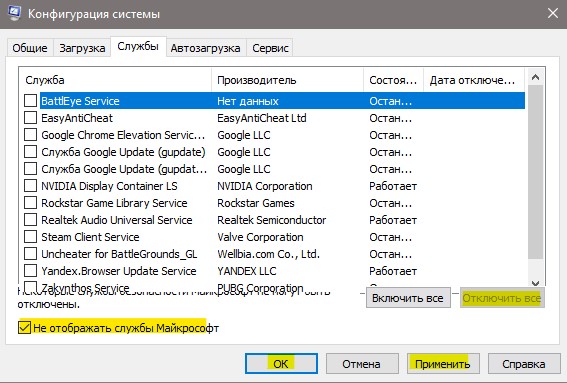Click the scrollbar up arrow

pos(536,77)
